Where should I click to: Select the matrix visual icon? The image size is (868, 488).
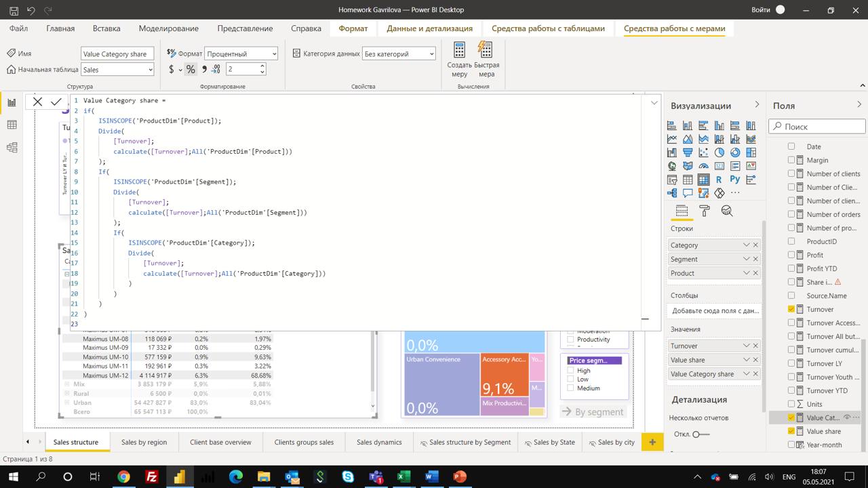coord(703,180)
